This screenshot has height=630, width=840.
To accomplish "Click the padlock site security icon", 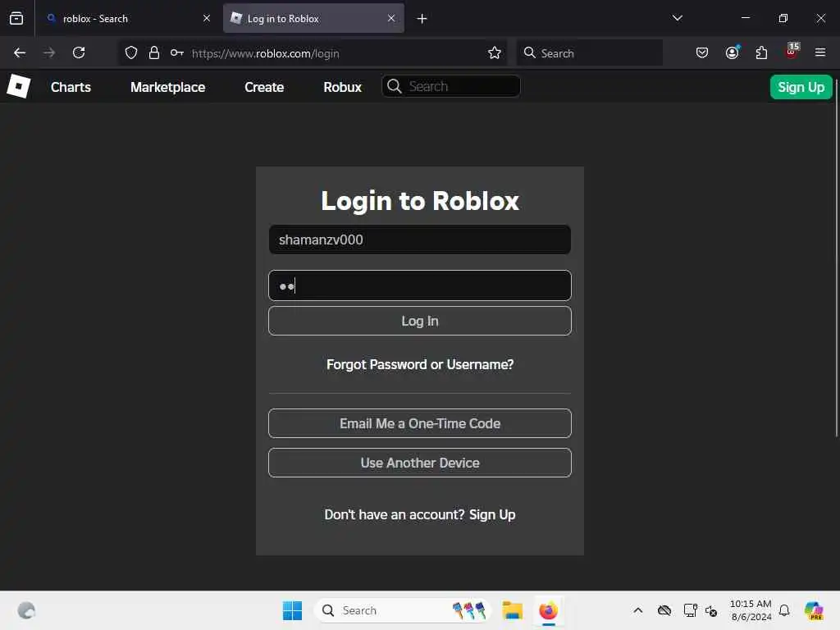I will (154, 52).
